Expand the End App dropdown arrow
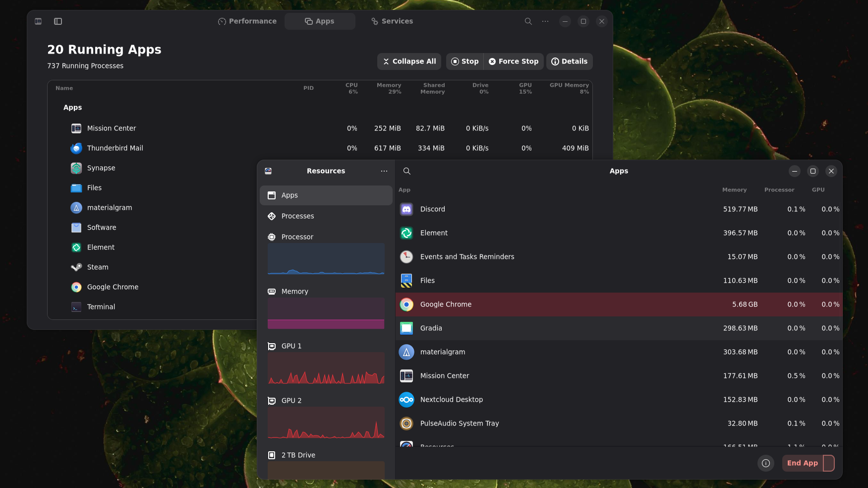 click(x=829, y=463)
